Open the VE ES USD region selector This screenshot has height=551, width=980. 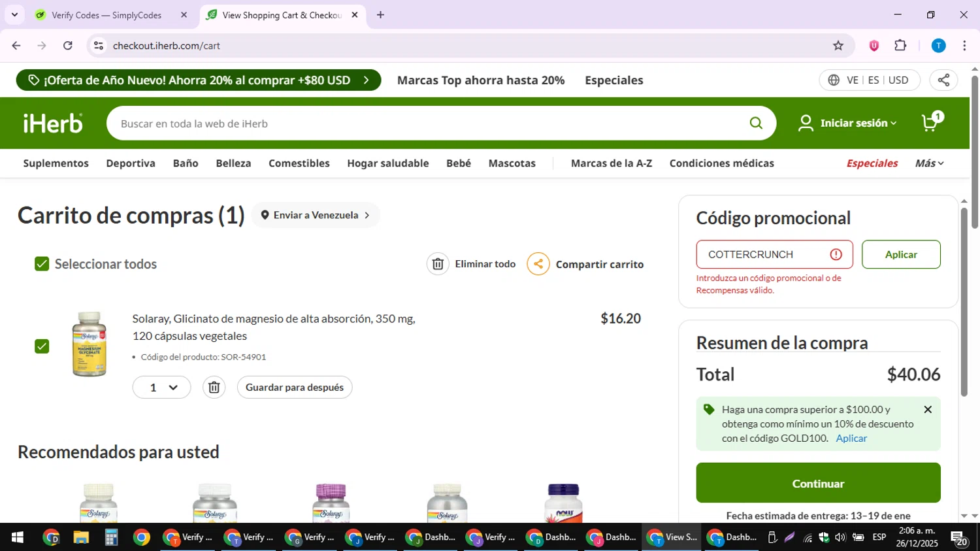click(x=869, y=80)
